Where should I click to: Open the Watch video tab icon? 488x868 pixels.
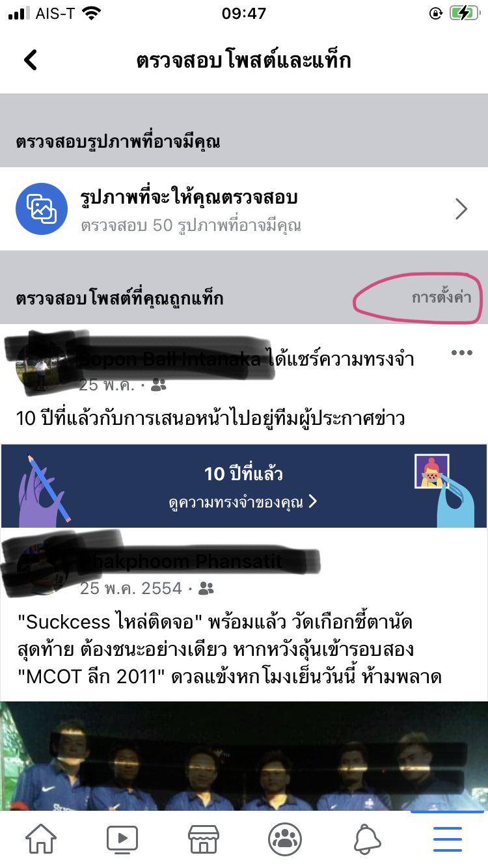[122, 839]
